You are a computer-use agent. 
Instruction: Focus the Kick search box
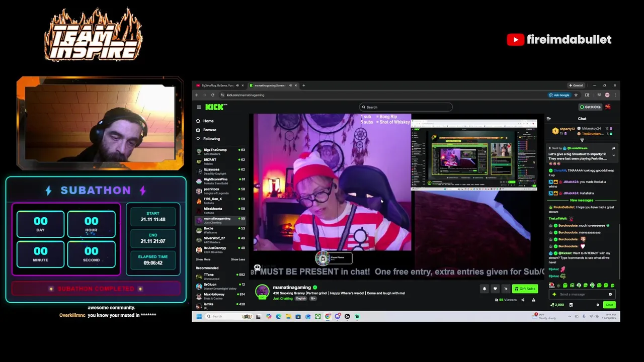coord(406,107)
